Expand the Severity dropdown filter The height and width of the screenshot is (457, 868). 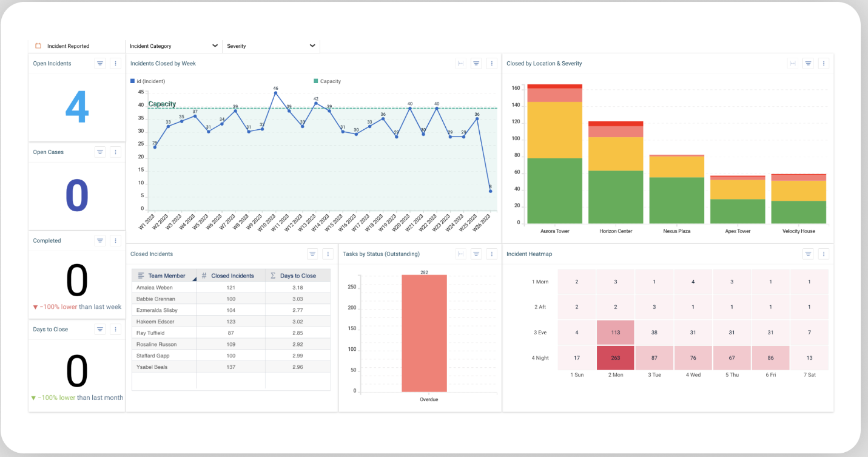pos(271,46)
